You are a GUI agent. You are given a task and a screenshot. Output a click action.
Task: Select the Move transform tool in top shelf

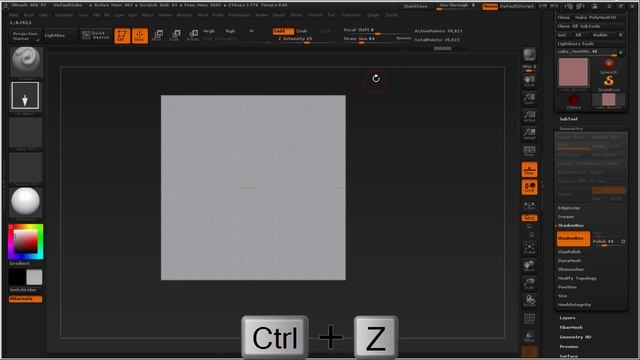[x=158, y=36]
